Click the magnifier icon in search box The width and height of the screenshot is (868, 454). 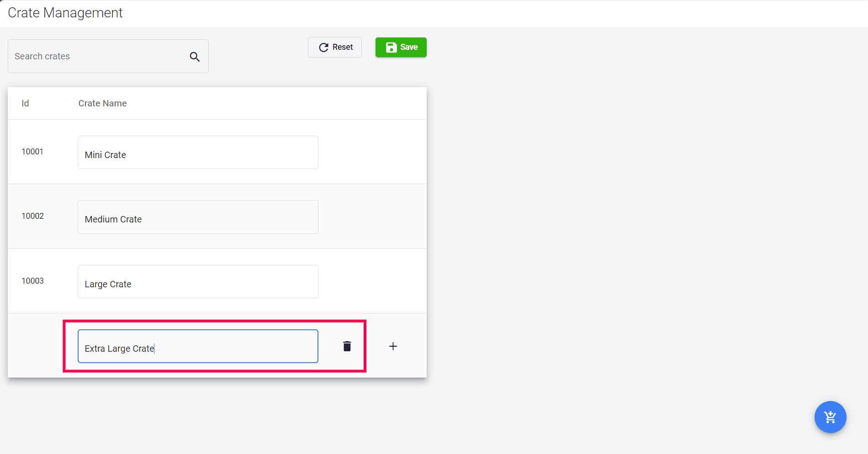pyautogui.click(x=195, y=57)
